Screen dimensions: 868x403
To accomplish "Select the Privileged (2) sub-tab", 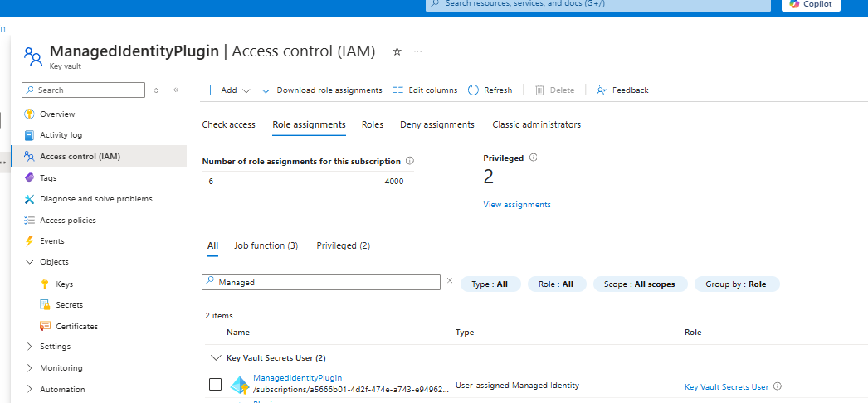I will click(x=344, y=245).
